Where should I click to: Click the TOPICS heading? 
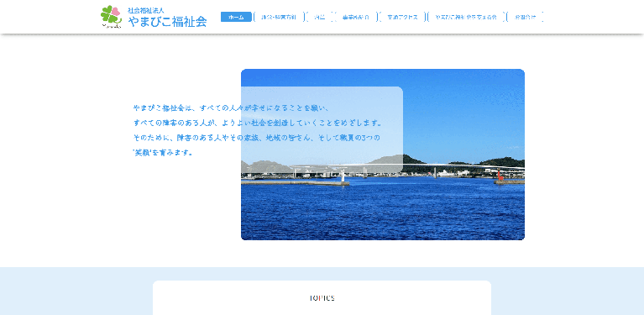(x=322, y=298)
